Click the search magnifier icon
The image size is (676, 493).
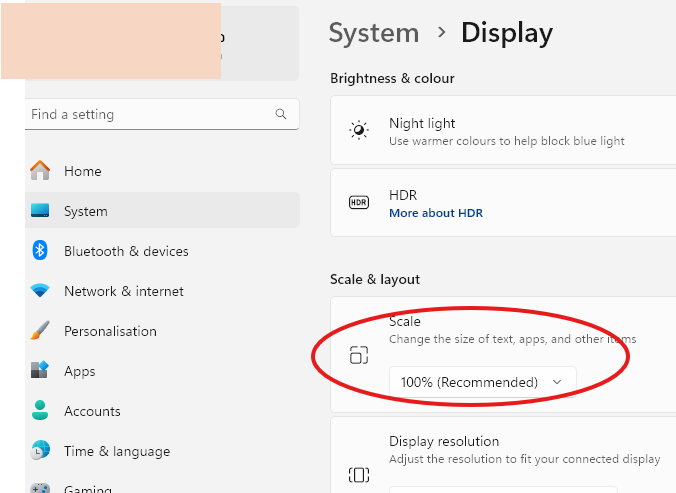click(x=281, y=115)
